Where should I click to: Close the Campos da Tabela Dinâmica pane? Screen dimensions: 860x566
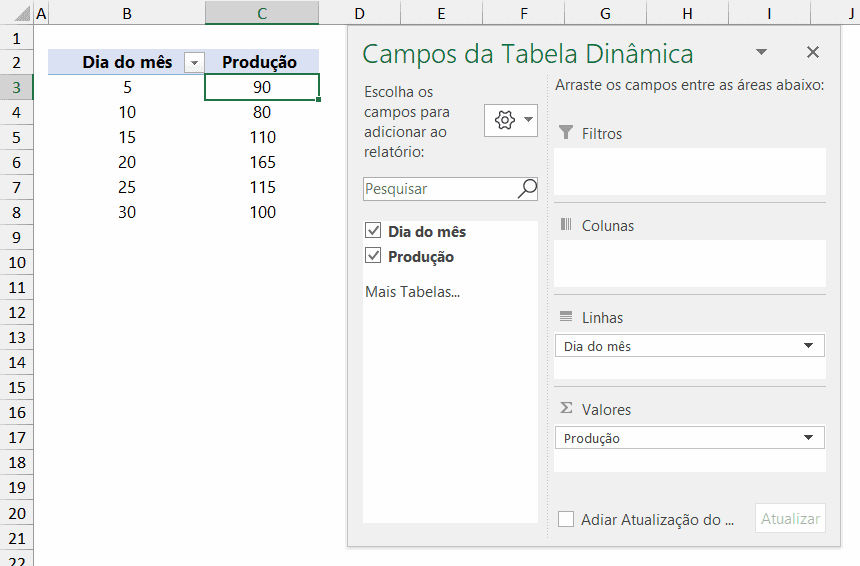point(813,52)
